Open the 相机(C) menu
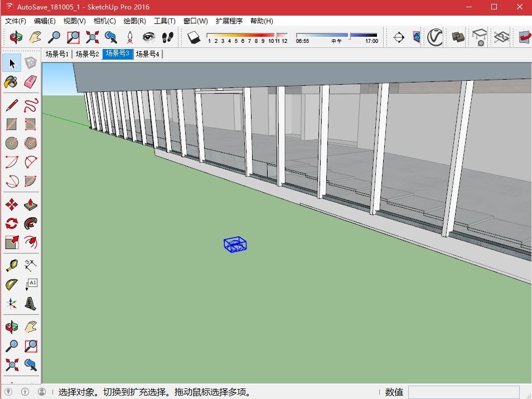Image resolution: width=532 pixels, height=399 pixels. [x=104, y=21]
